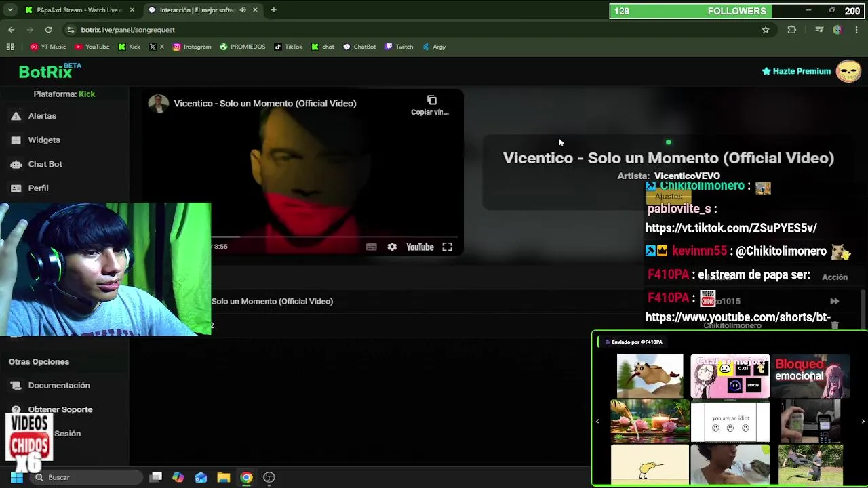Delete queued song with trash icon
868x488 pixels.
(835, 325)
